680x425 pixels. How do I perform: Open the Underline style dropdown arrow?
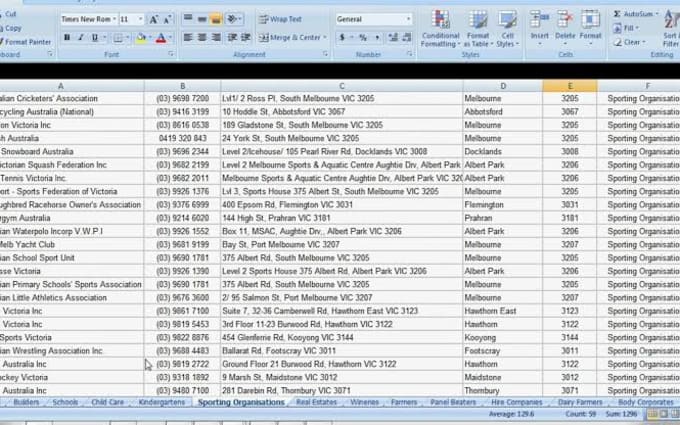coord(105,38)
